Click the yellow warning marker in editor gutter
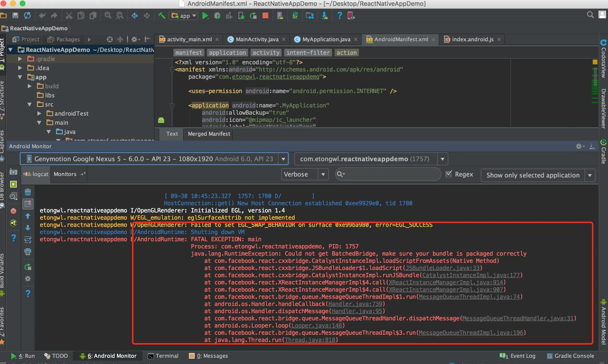Screen dimensions: 608x364 595,62
